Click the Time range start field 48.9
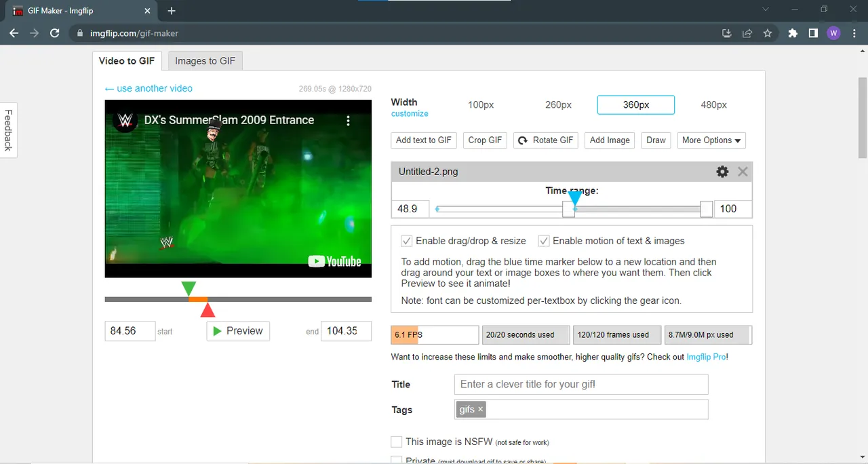Screen dimensions: 868x464 coord(410,209)
